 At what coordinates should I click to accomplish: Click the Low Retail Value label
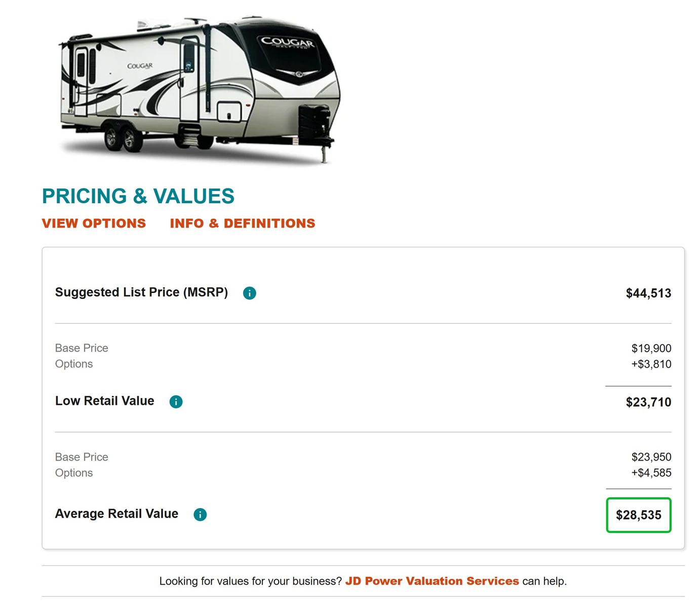pyautogui.click(x=104, y=401)
